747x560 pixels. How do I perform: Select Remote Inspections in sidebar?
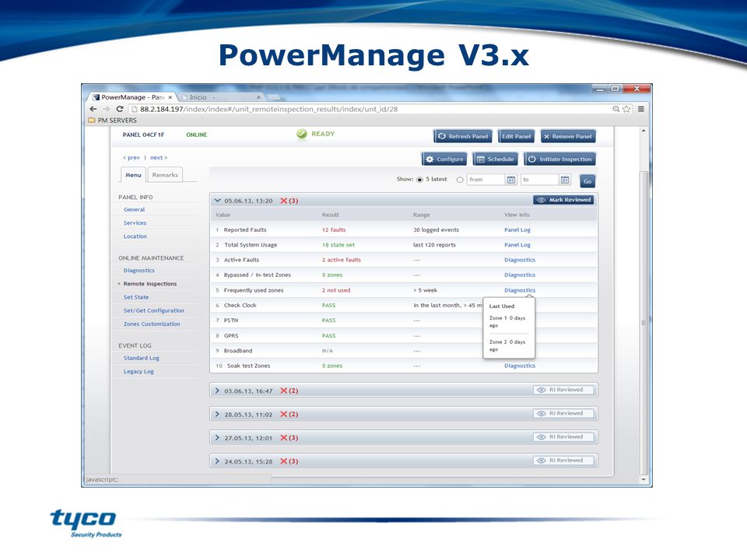150,284
